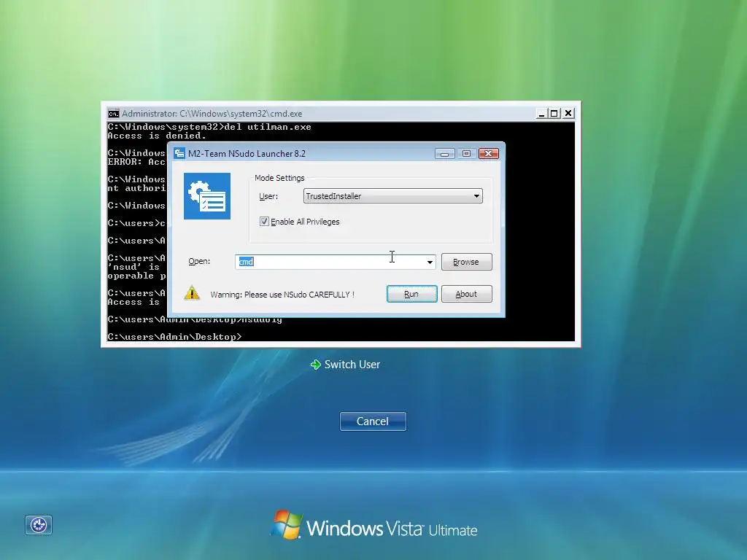Click the green Switch User arrow icon
The height and width of the screenshot is (560, 747).
[x=315, y=365]
